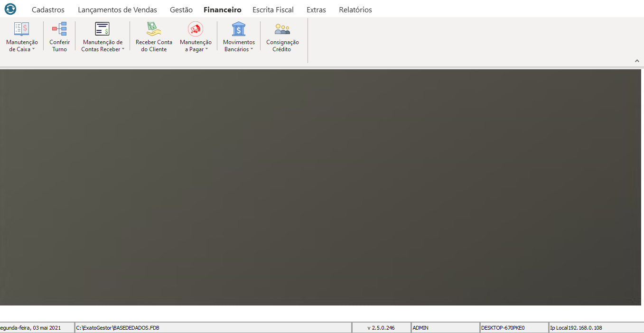Select the Gestão tab
The width and height of the screenshot is (644, 333).
point(181,10)
